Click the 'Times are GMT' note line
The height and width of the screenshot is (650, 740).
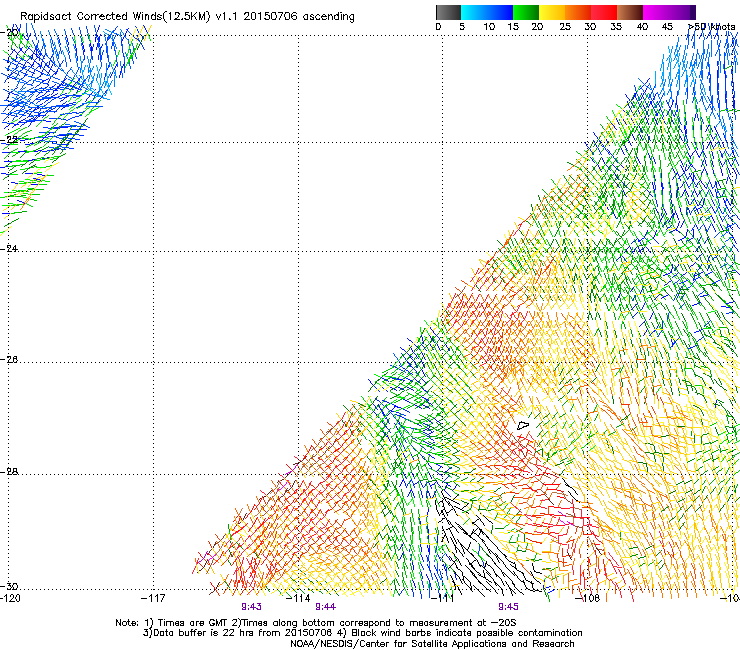pos(315,623)
